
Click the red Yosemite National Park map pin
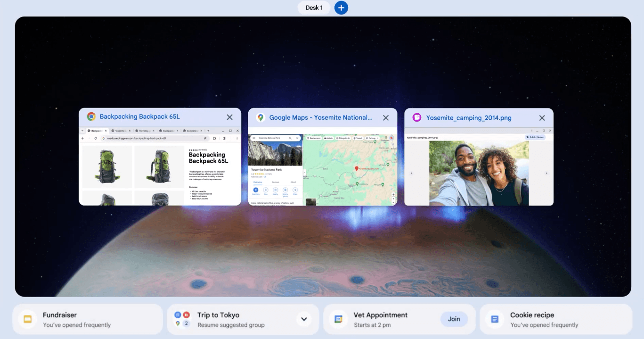[357, 168]
